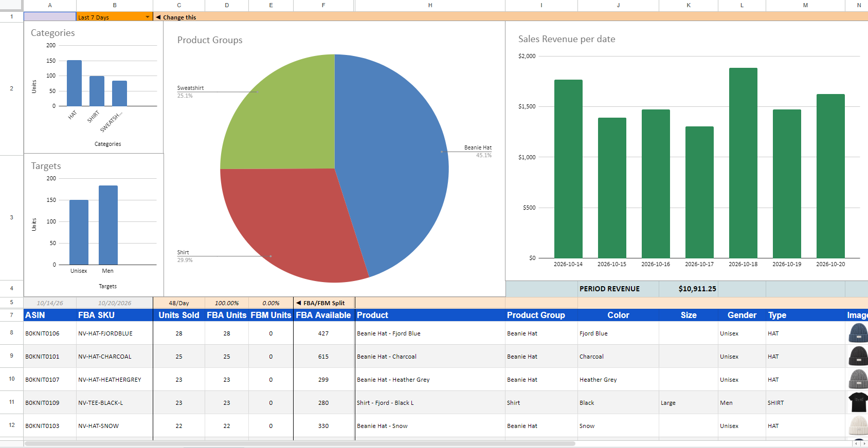868x448 pixels.
Task: Click the Heather Grey beanie product image
Action: (x=858, y=379)
